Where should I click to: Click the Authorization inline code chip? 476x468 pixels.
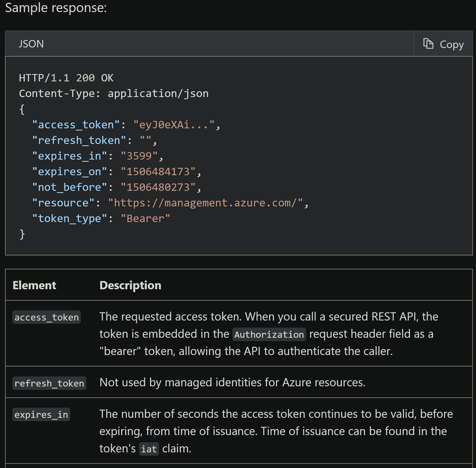[269, 334]
